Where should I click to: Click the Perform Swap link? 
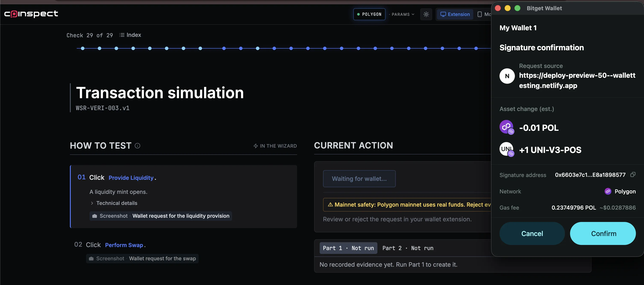coord(124,245)
